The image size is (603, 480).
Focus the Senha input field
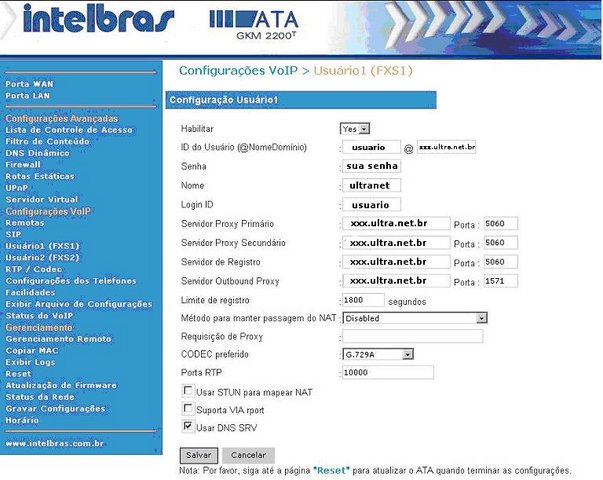tap(371, 166)
